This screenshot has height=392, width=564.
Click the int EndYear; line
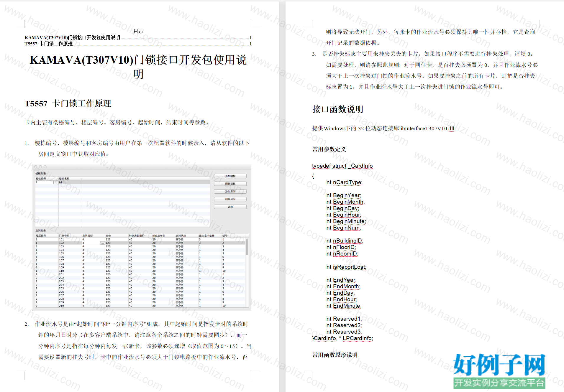pyautogui.click(x=341, y=280)
